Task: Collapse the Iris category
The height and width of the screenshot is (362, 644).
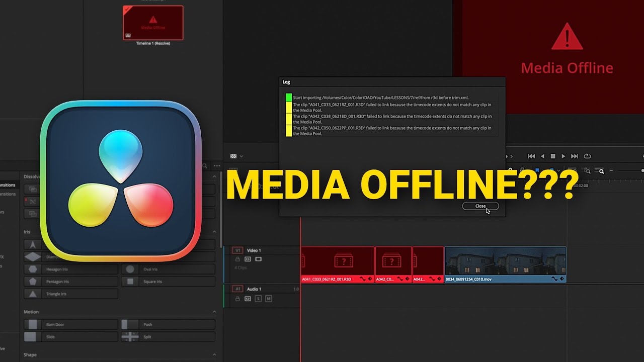Action: [214, 232]
